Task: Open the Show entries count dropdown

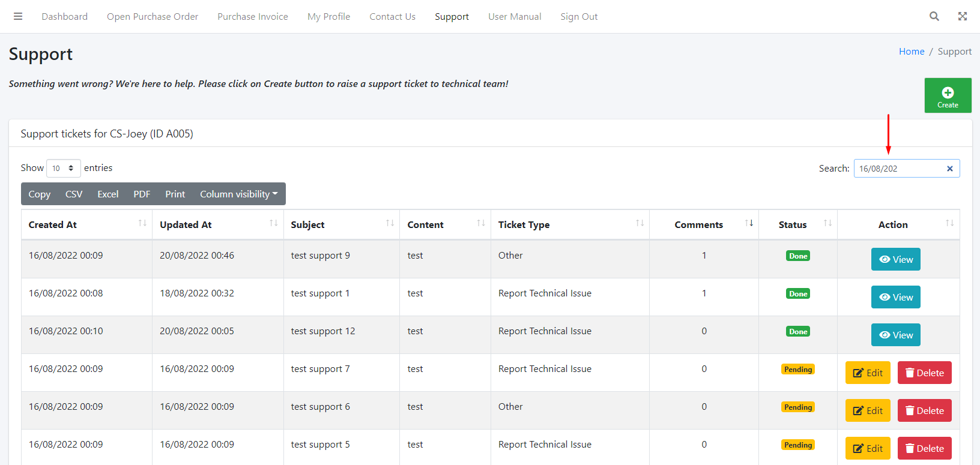Action: [x=63, y=169]
